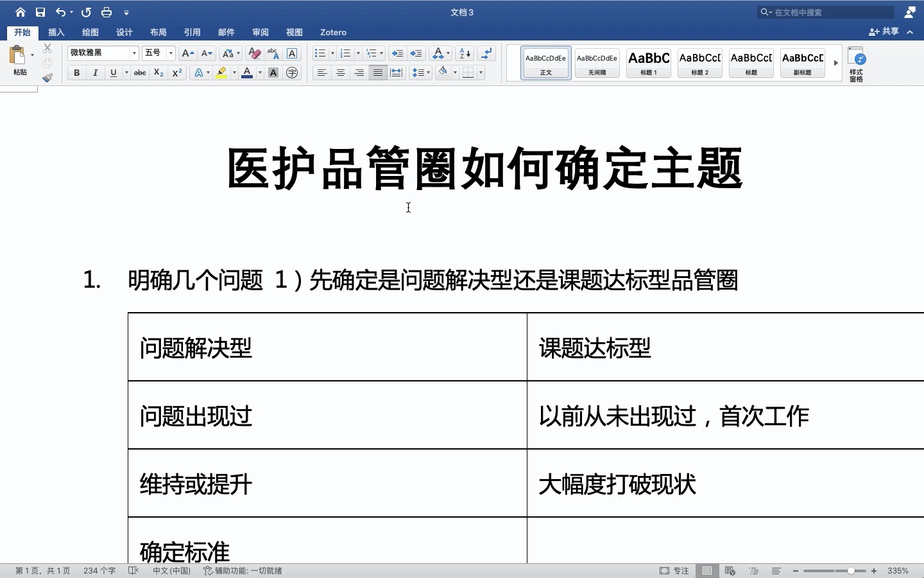This screenshot has width=924, height=578.
Task: Sort text with A-Z icon
Action: [465, 53]
